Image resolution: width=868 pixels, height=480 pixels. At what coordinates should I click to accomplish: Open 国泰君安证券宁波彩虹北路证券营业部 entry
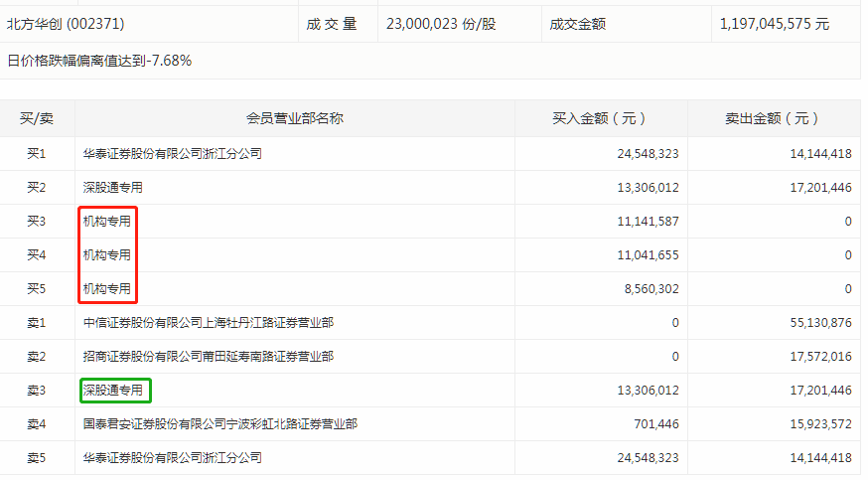click(x=219, y=424)
